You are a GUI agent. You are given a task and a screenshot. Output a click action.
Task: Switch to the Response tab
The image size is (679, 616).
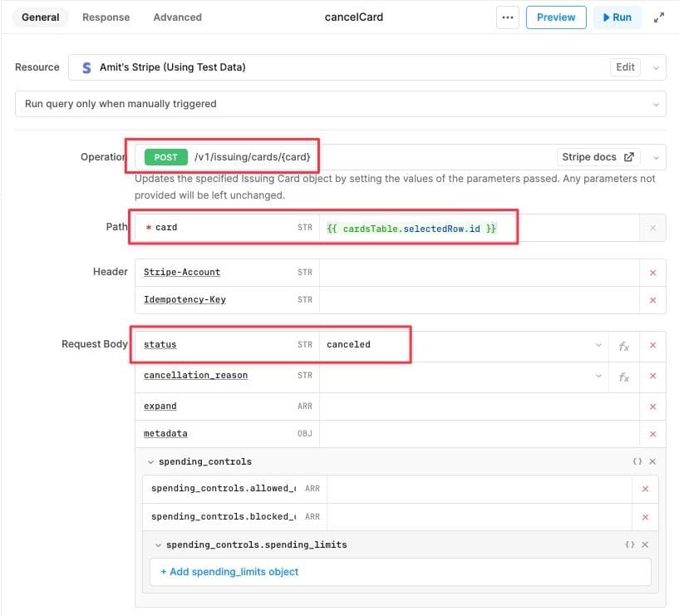[x=106, y=17]
